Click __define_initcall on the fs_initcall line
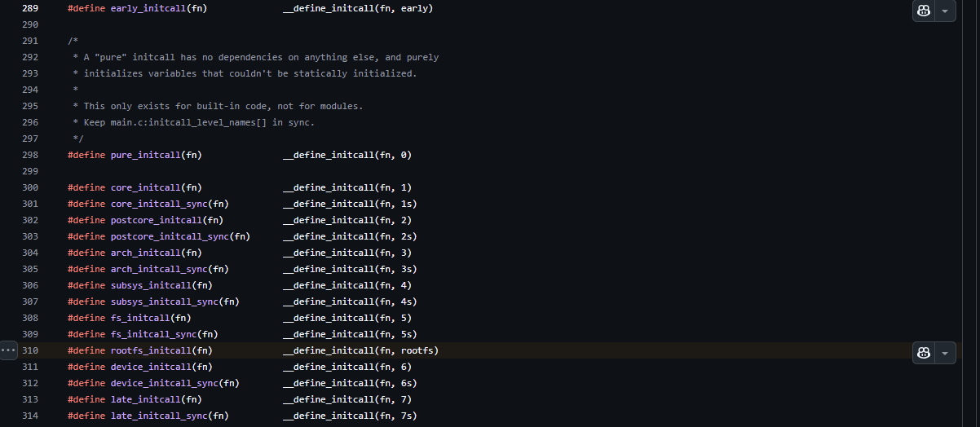This screenshot has height=427, width=980. 329,318
